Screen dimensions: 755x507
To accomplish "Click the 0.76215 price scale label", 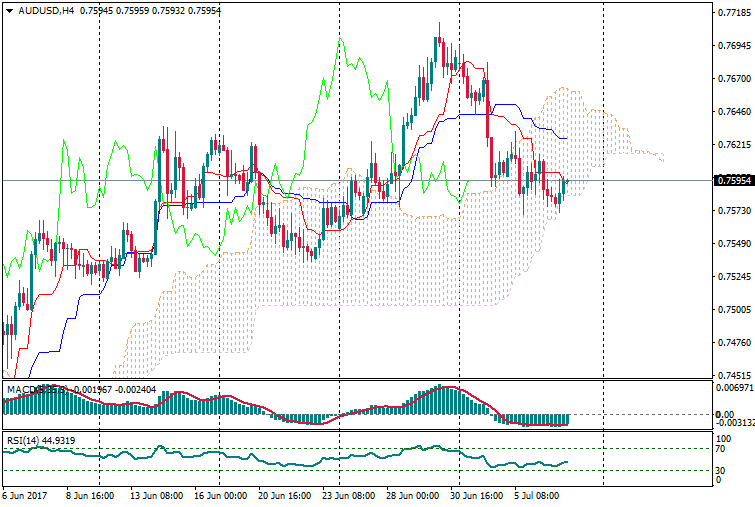I will pyautogui.click(x=733, y=145).
